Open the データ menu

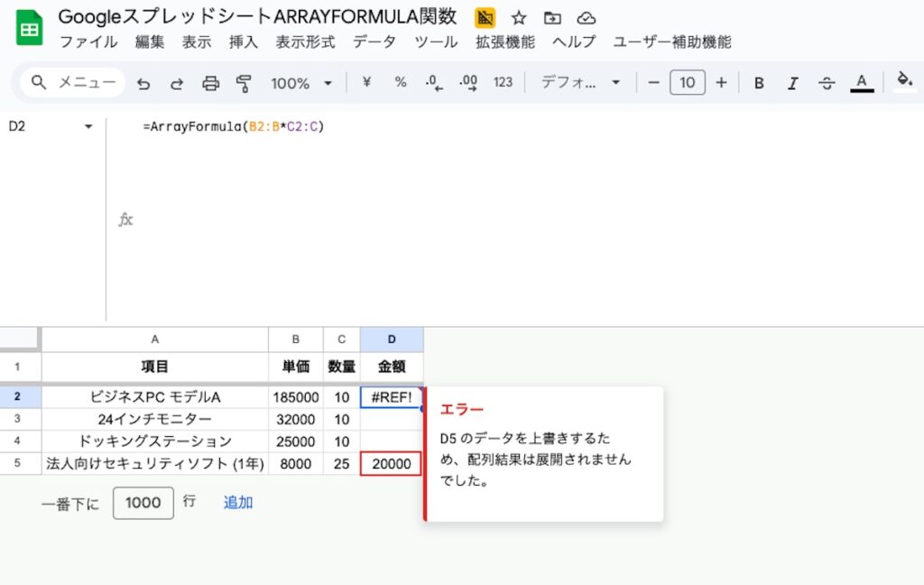click(374, 42)
